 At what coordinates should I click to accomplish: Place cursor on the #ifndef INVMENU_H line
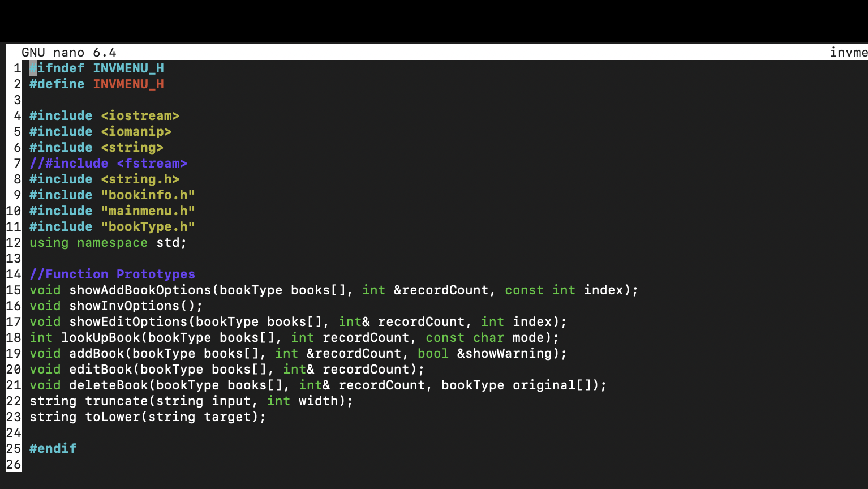point(96,68)
